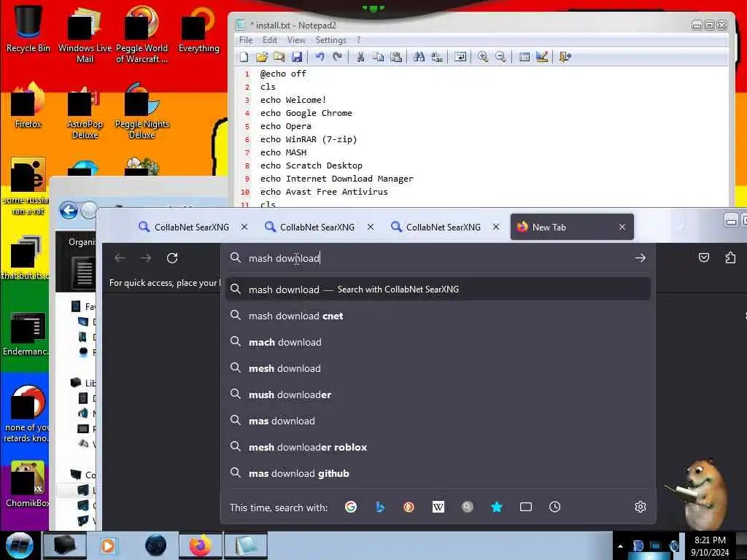Select suggestion 'mash download cnet'
747x560 pixels.
click(438, 316)
